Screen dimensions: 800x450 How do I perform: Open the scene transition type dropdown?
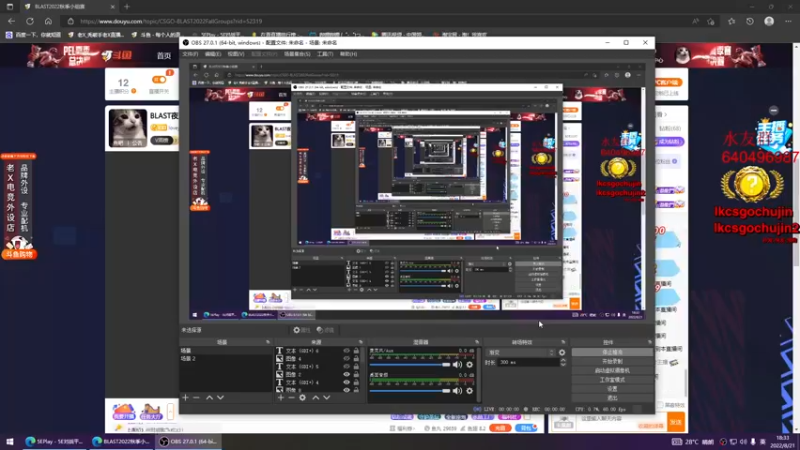tap(521, 352)
